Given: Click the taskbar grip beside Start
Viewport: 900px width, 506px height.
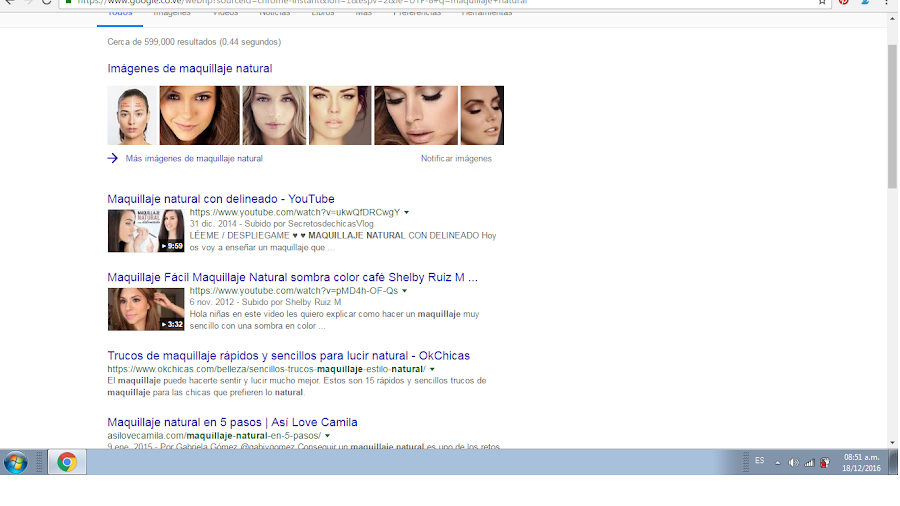Looking at the screenshot, I should 39,462.
